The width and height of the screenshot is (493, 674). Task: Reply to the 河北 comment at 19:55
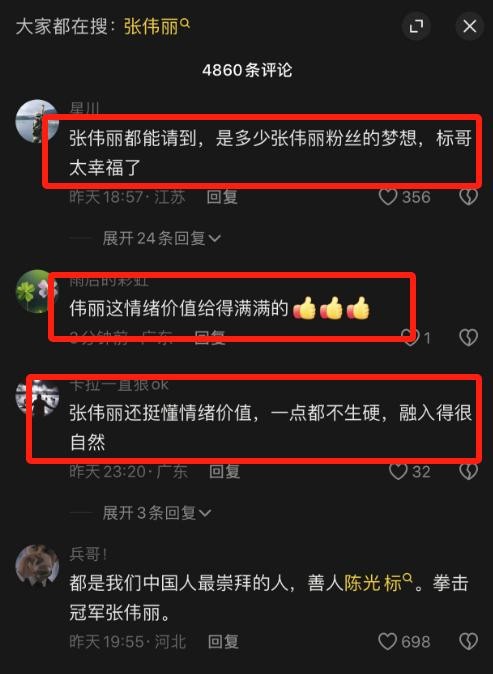click(223, 642)
